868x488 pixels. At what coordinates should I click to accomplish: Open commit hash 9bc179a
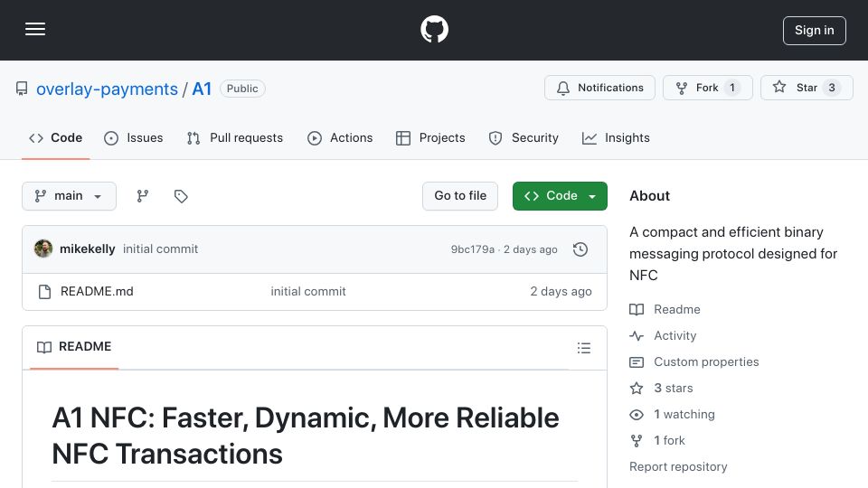(x=473, y=249)
